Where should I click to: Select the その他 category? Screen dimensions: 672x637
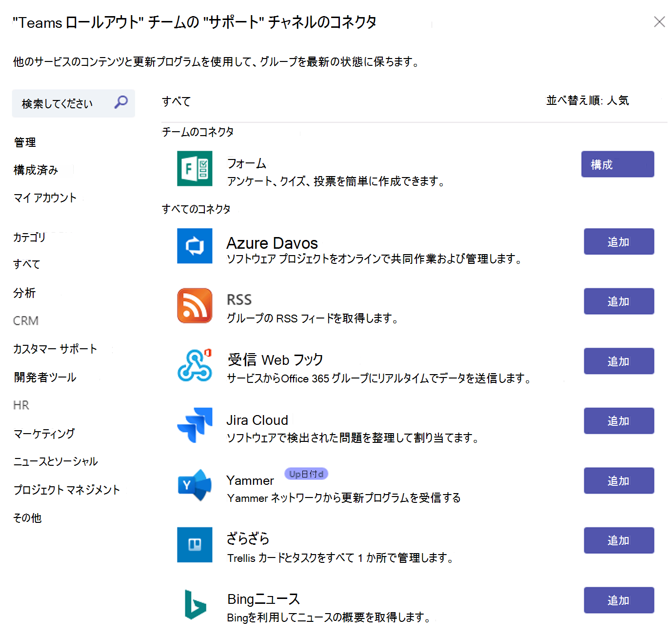(27, 518)
